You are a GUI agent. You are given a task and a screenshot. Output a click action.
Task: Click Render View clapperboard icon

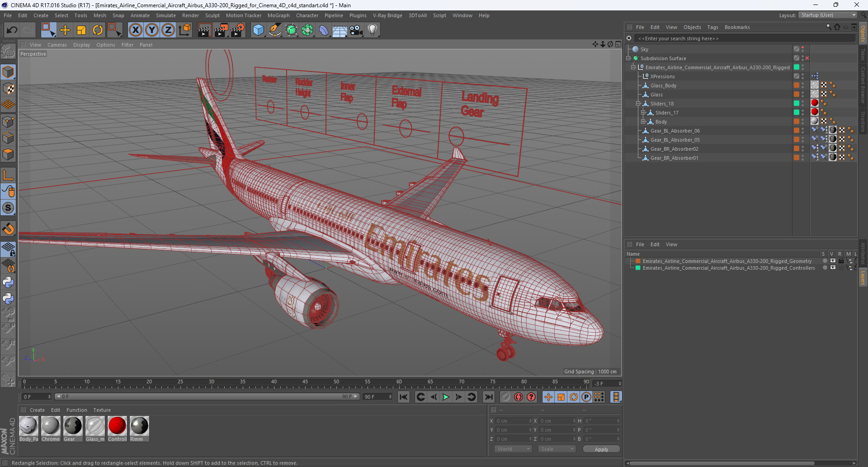[204, 30]
